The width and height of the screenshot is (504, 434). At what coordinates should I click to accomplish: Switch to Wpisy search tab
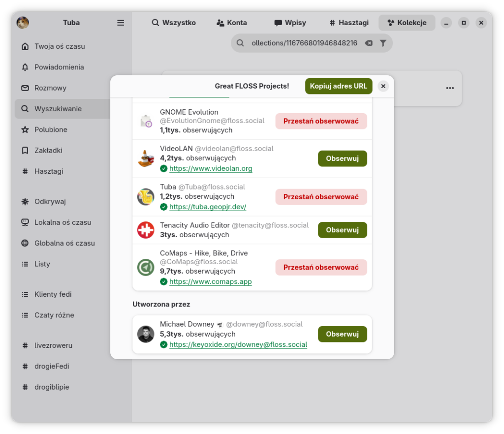pos(290,23)
